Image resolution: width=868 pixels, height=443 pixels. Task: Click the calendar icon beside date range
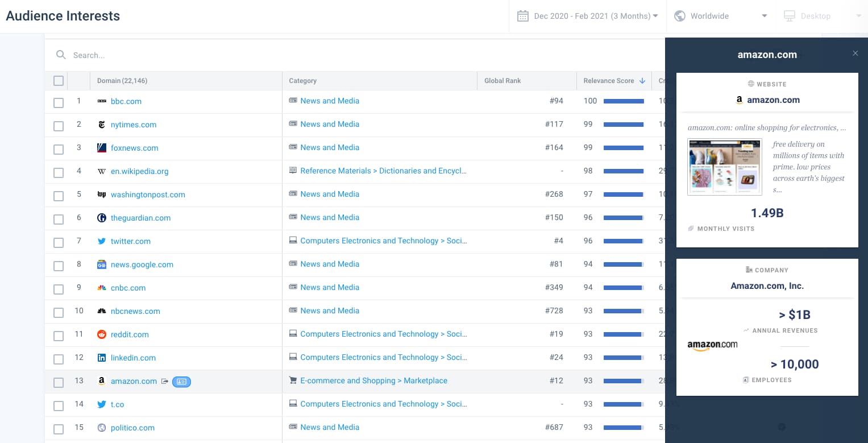522,16
